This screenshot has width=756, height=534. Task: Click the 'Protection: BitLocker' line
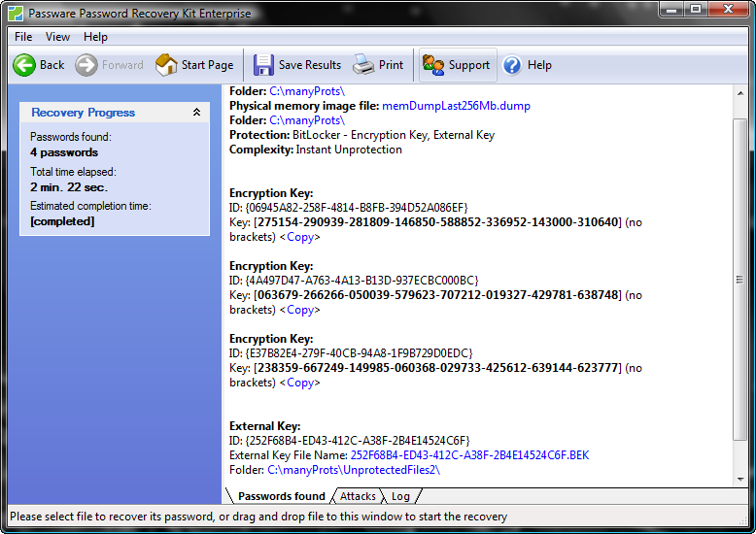(x=362, y=135)
